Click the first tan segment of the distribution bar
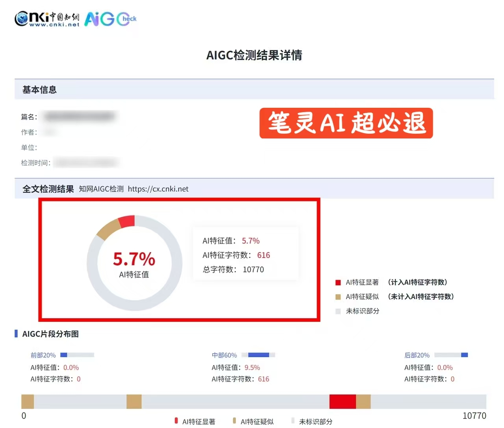Image resolution: width=504 pixels, height=428 pixels. point(28,402)
